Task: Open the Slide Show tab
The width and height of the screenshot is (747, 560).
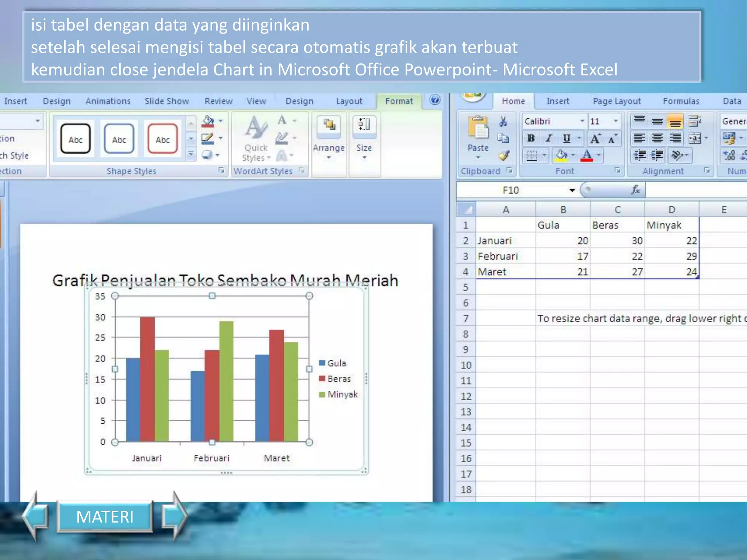Action: 167,101
